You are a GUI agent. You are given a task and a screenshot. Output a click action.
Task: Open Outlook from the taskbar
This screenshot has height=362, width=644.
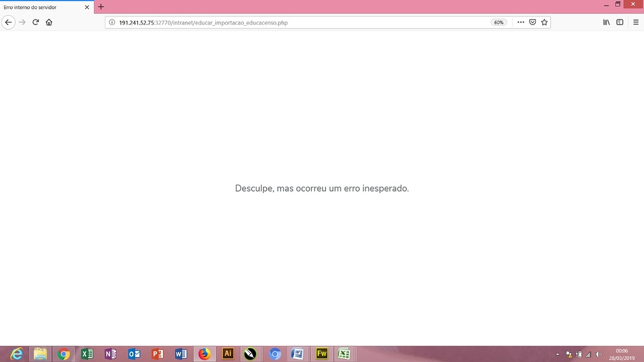point(134,353)
